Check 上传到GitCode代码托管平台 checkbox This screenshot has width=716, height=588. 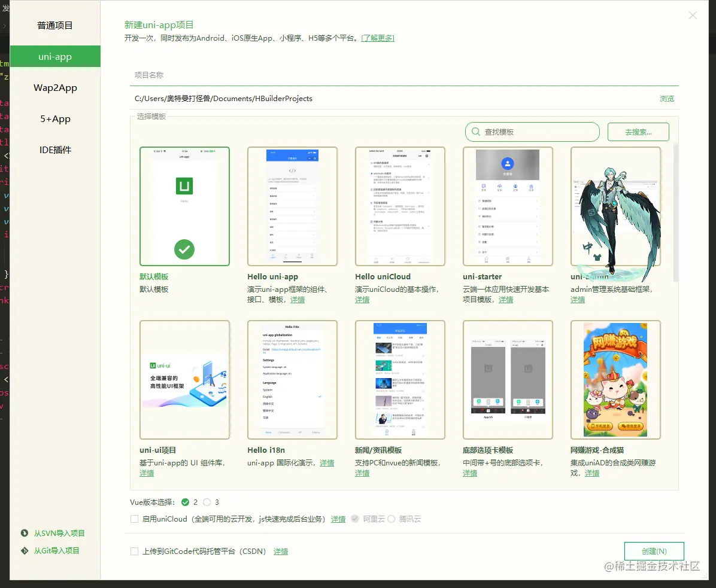tap(134, 552)
